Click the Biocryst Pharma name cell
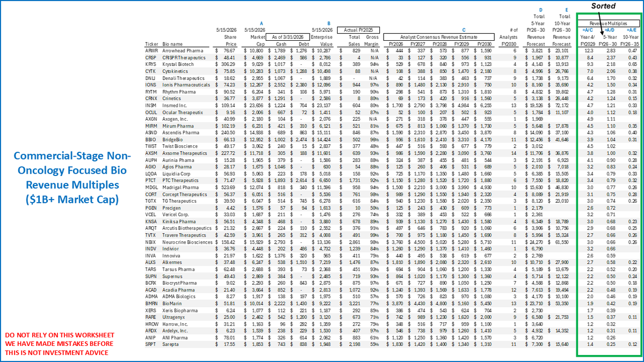 pyautogui.click(x=179, y=283)
